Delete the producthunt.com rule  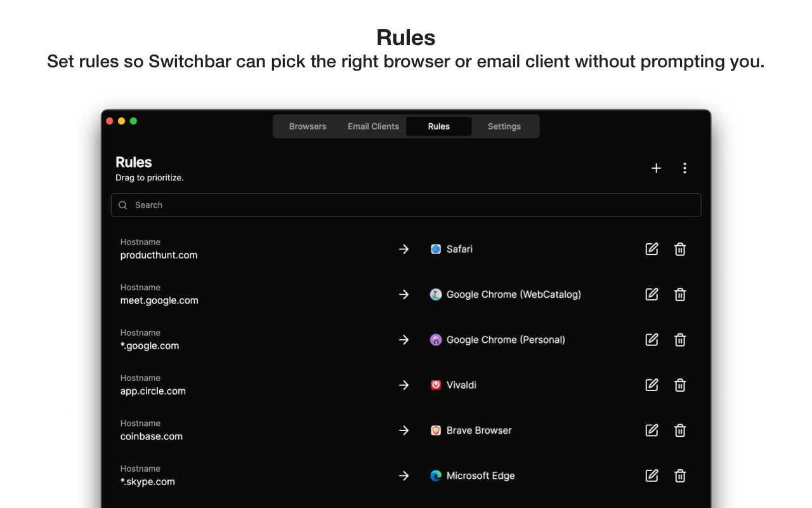pyautogui.click(x=680, y=249)
